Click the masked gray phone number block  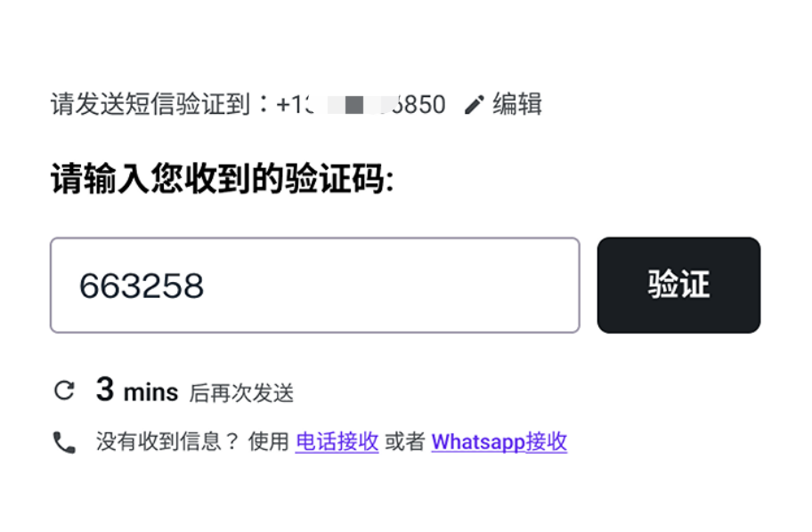point(353,105)
